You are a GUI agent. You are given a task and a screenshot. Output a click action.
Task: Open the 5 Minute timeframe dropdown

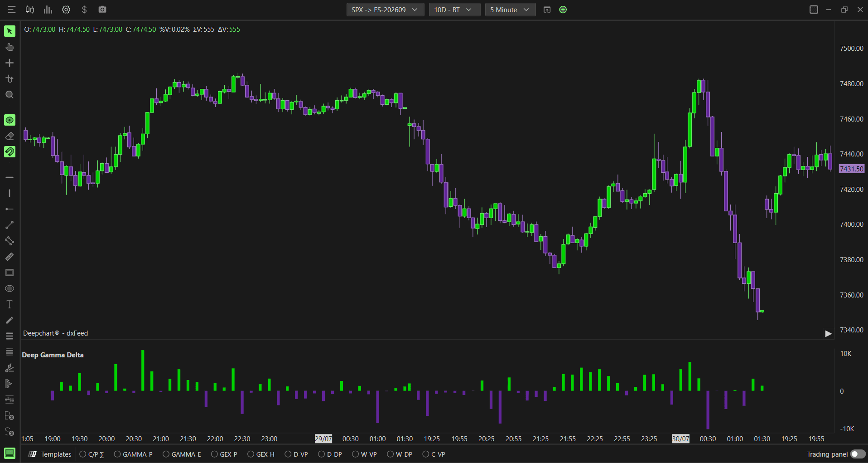[x=510, y=10]
